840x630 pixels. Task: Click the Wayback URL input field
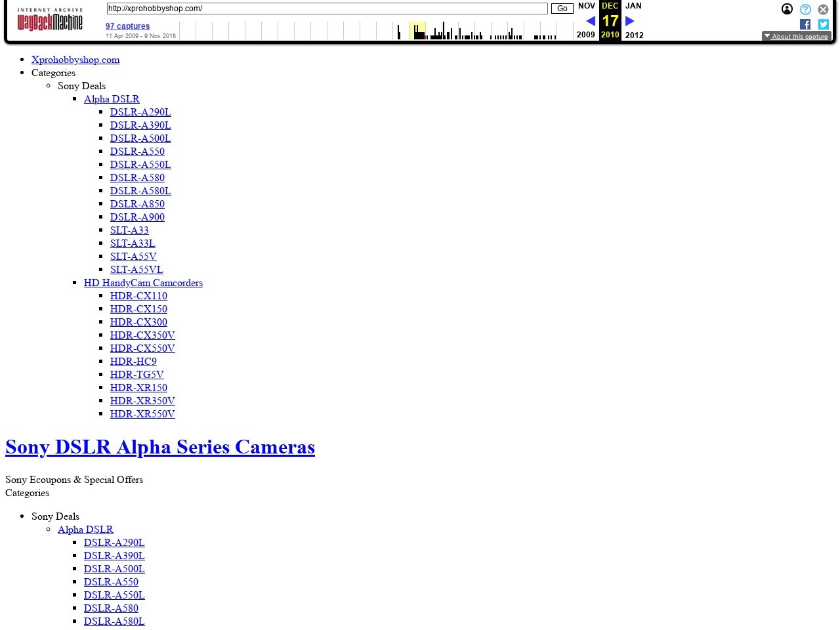tap(327, 9)
